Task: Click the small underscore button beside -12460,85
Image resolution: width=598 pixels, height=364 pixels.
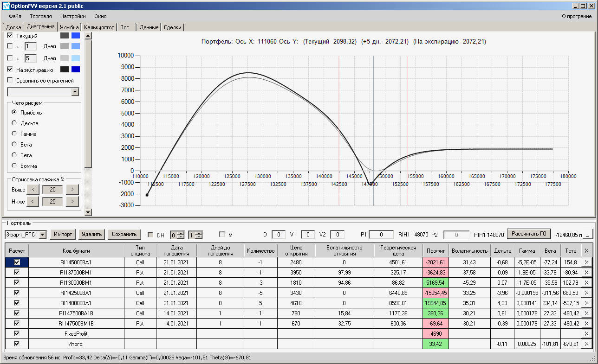Action: point(588,235)
